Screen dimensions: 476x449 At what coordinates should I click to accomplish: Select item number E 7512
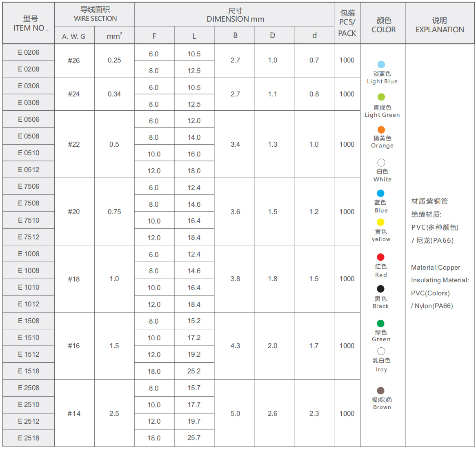29,237
